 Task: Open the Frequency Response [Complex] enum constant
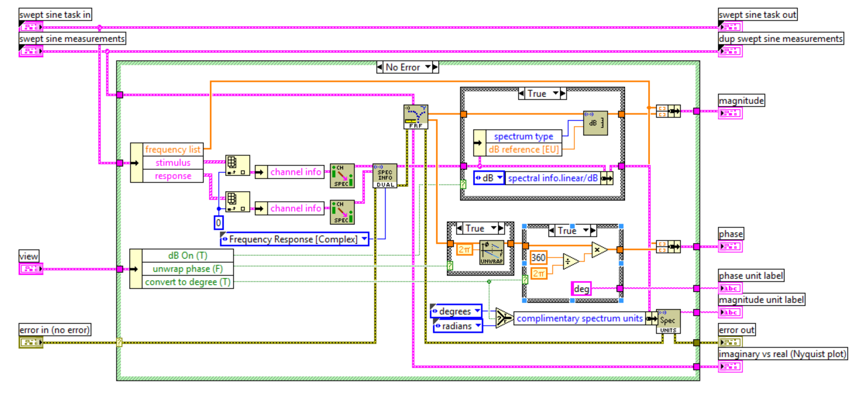pyautogui.click(x=294, y=239)
